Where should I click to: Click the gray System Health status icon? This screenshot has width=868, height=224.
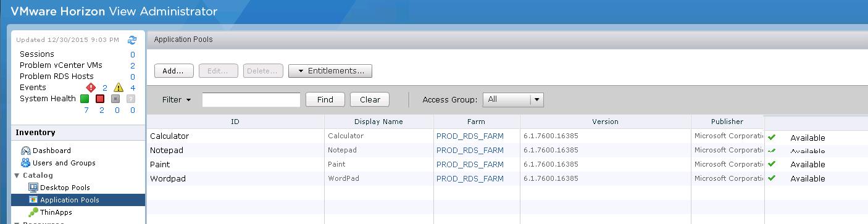coord(115,99)
